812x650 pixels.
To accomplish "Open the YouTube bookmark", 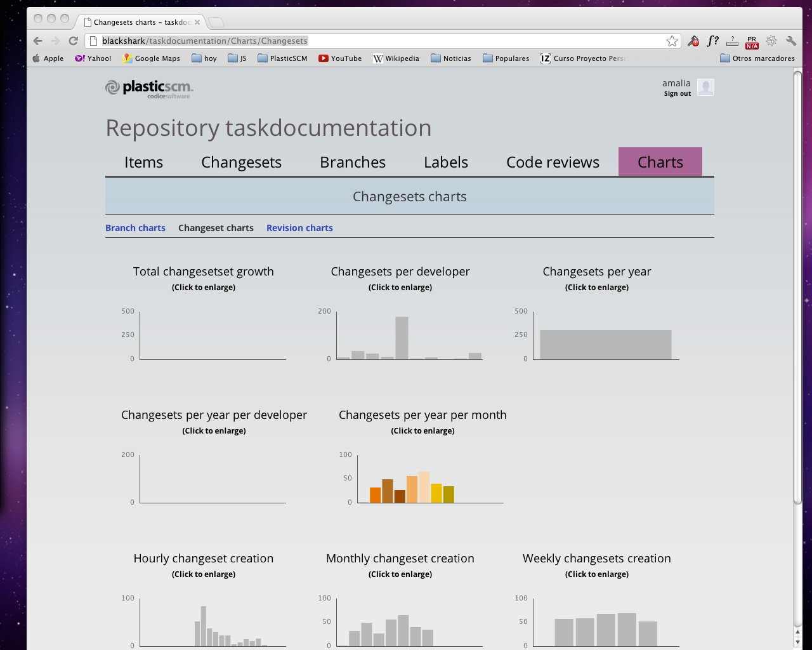I will [340, 58].
